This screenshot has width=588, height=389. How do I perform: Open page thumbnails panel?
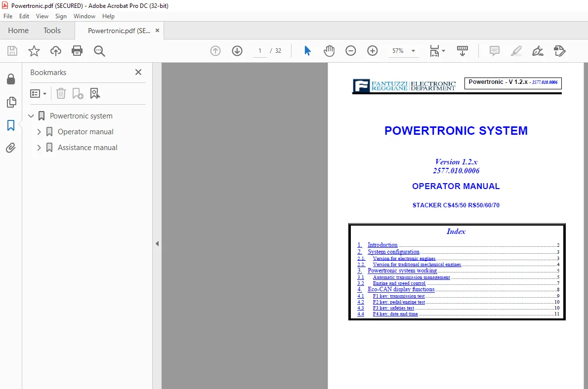[11, 102]
